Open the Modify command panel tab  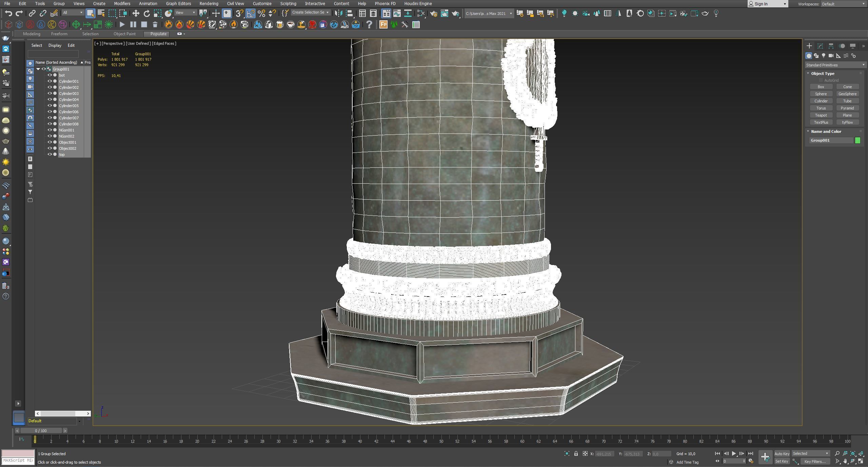click(820, 46)
